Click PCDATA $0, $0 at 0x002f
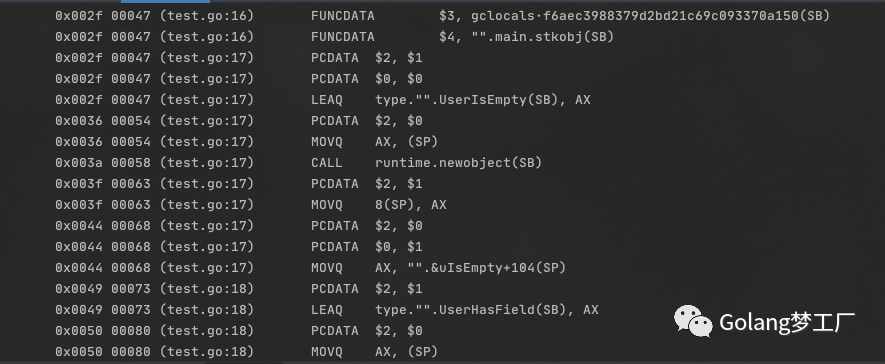This screenshot has height=364, width=885. tap(366, 79)
